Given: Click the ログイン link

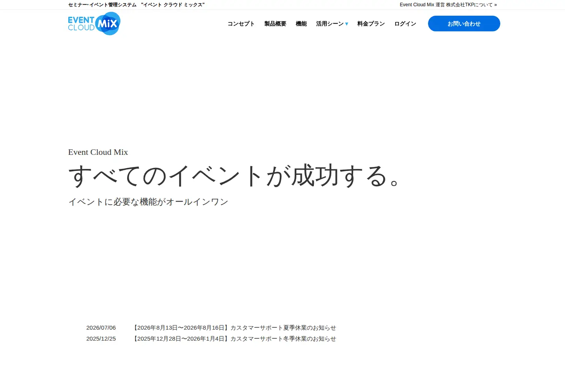Looking at the screenshot, I should click(405, 24).
